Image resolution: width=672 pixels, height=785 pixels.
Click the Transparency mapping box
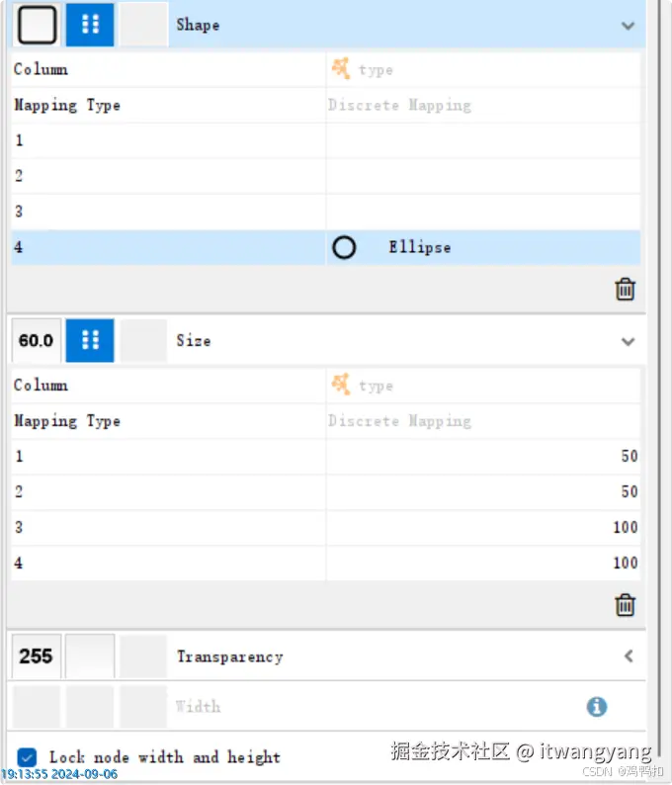[x=90, y=656]
